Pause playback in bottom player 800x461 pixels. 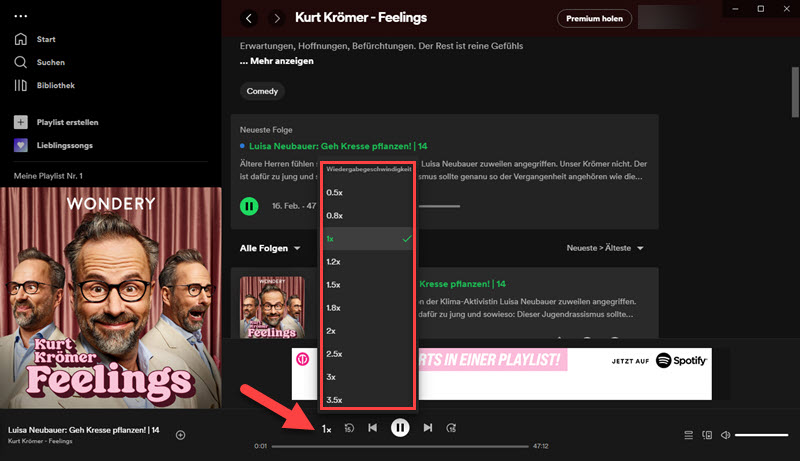coord(400,428)
